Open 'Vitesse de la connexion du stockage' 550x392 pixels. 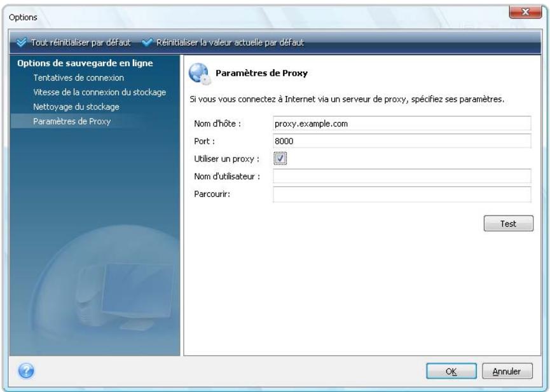(x=100, y=92)
